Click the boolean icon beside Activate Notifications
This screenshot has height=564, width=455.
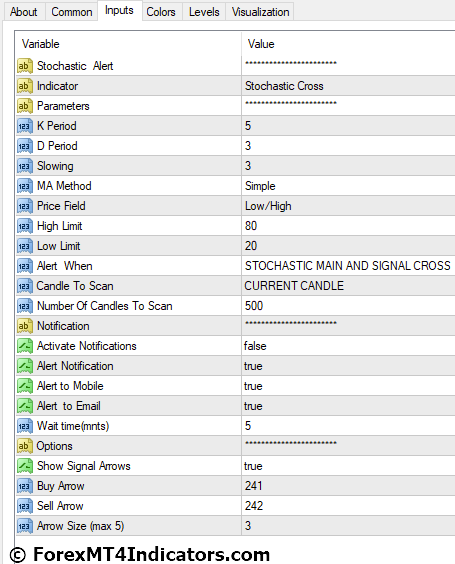25,346
